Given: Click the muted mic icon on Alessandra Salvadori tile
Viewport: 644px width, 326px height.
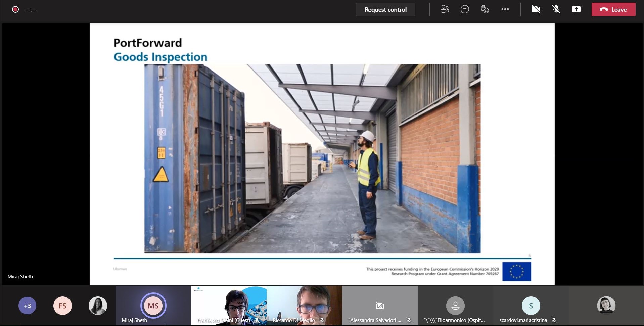Looking at the screenshot, I should (x=409, y=320).
